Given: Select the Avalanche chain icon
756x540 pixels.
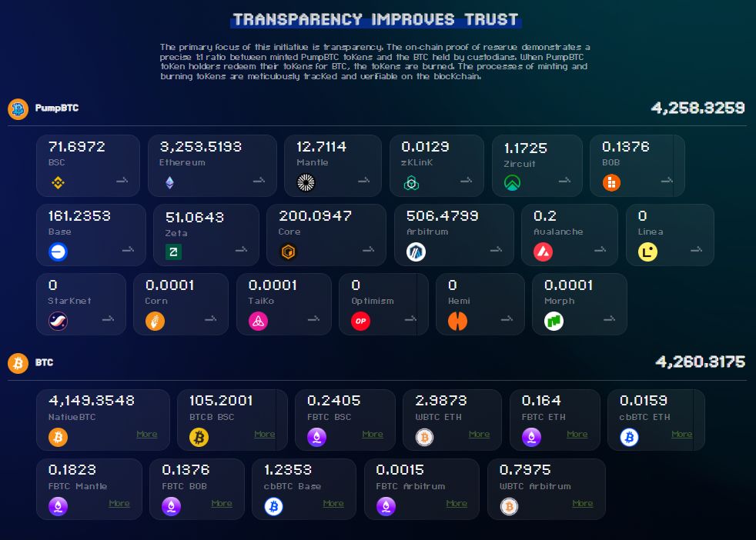Looking at the screenshot, I should pyautogui.click(x=541, y=252).
